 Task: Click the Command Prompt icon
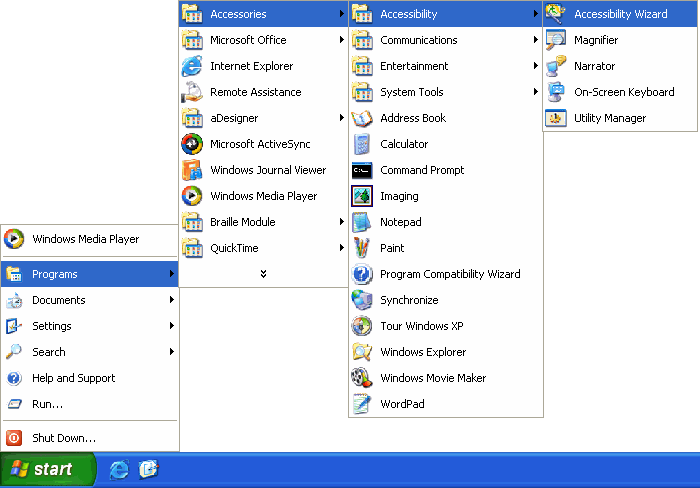(362, 170)
